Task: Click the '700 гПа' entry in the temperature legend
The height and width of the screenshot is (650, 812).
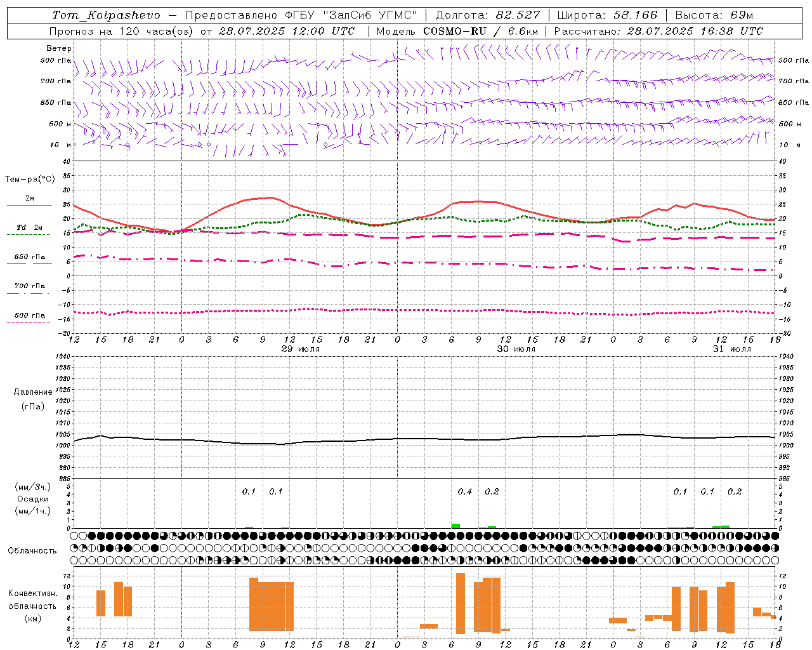Action: [x=30, y=286]
